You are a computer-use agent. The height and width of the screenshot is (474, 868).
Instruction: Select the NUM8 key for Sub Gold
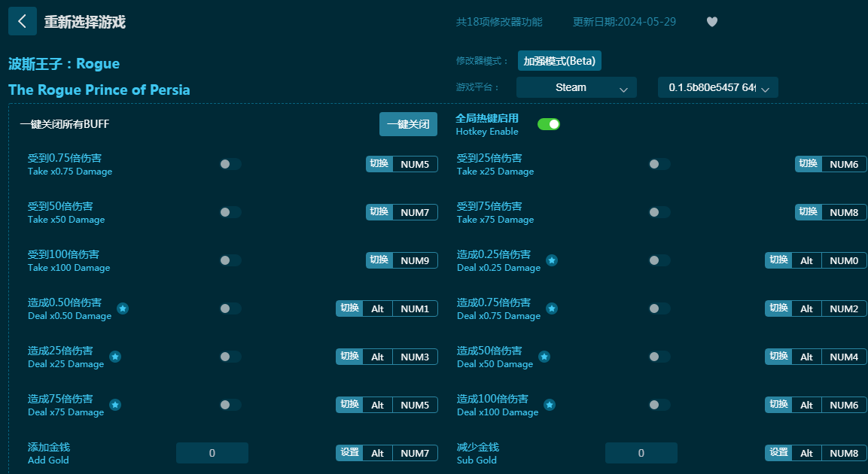pyautogui.click(x=844, y=453)
